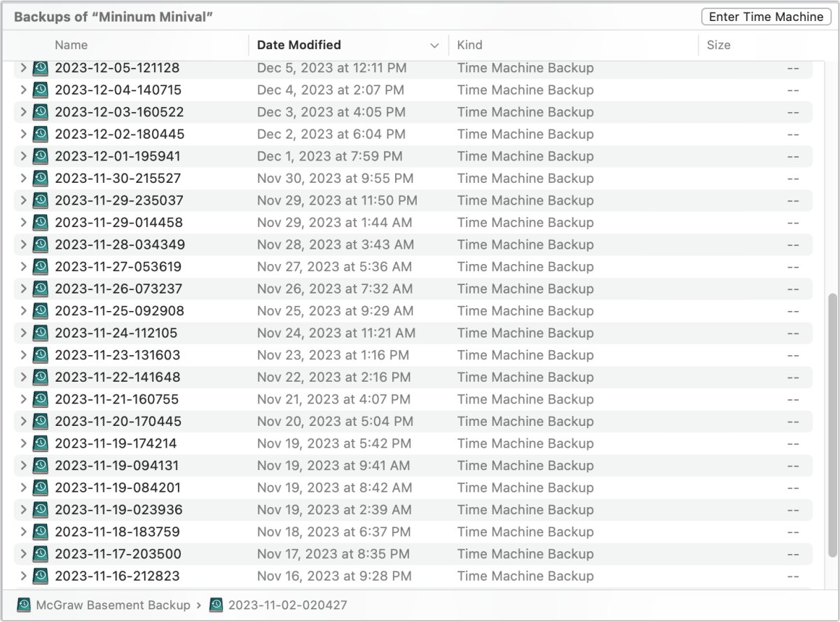Select icon beside 2023-11-21-160755
Screen dimensions: 840x622
[41, 399]
